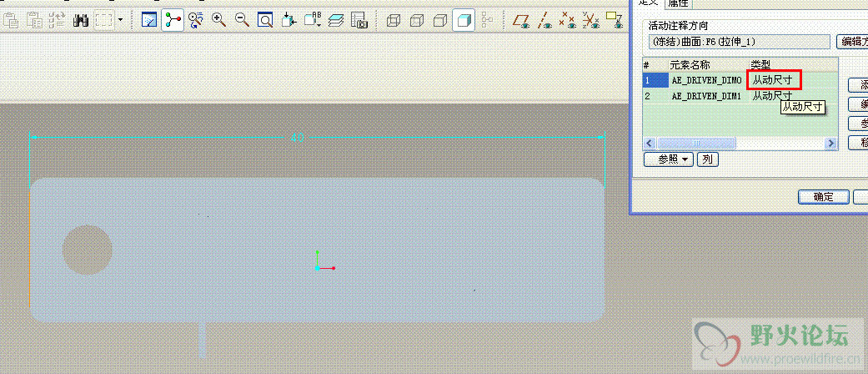Toggle the spin center icon
The height and width of the screenshot is (374, 868).
(x=173, y=21)
